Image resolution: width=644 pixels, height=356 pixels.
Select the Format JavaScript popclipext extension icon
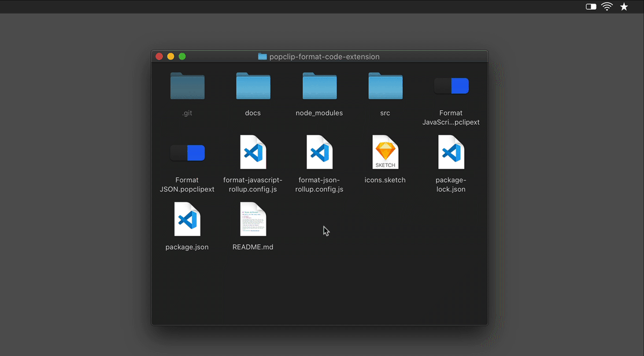451,86
